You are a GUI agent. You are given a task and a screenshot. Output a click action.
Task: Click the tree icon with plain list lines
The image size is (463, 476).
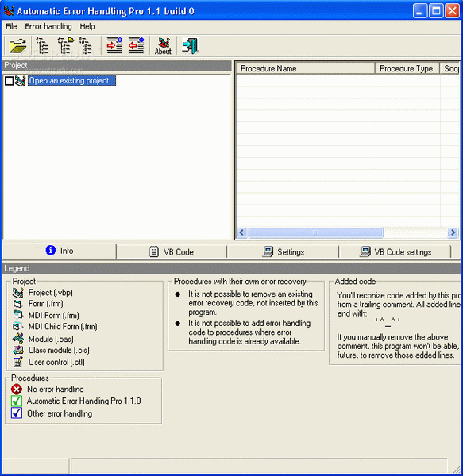coord(86,46)
